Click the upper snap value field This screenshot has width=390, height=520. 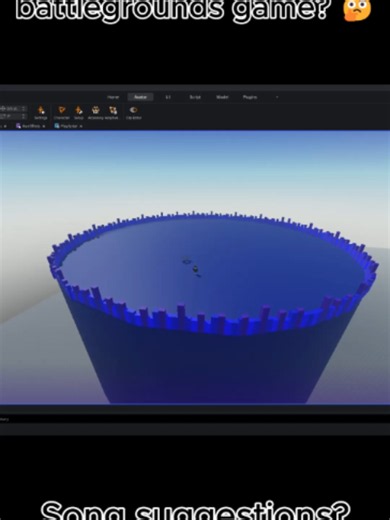[x=10, y=109]
